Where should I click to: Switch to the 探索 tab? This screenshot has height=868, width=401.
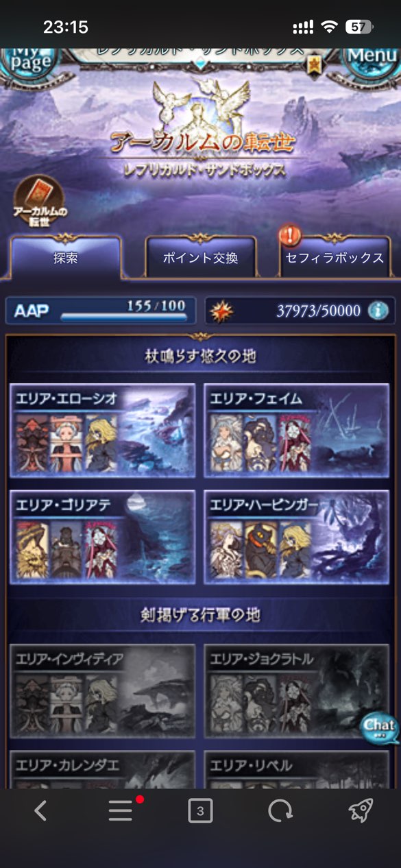(66, 257)
